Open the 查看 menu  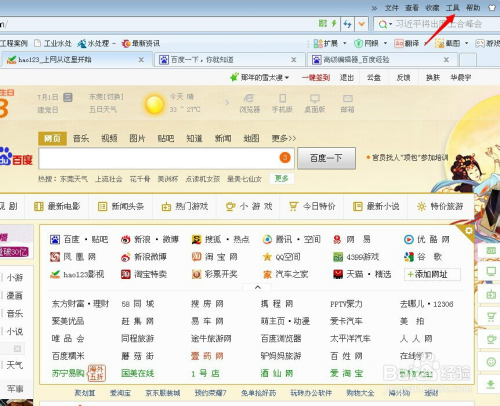point(412,8)
